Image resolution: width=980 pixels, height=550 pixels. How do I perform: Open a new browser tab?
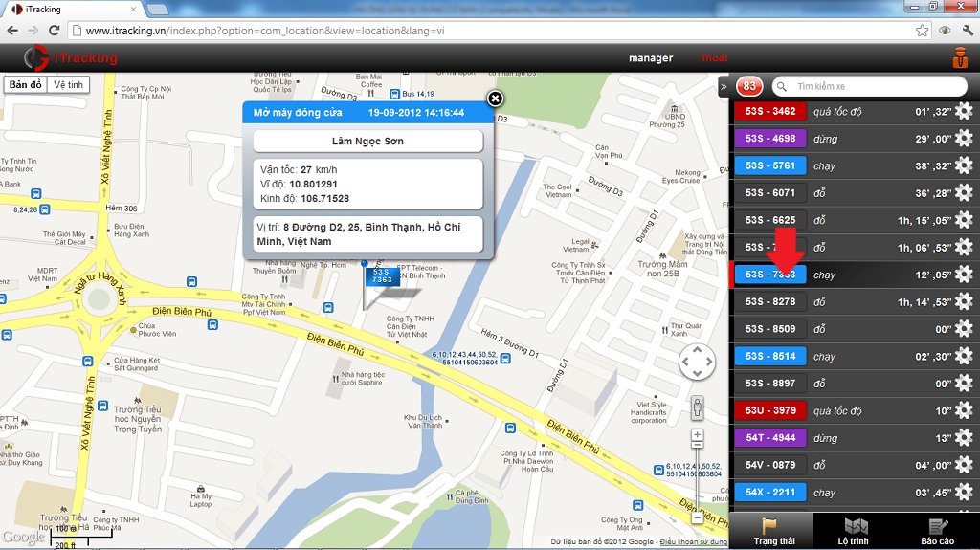tap(158, 10)
